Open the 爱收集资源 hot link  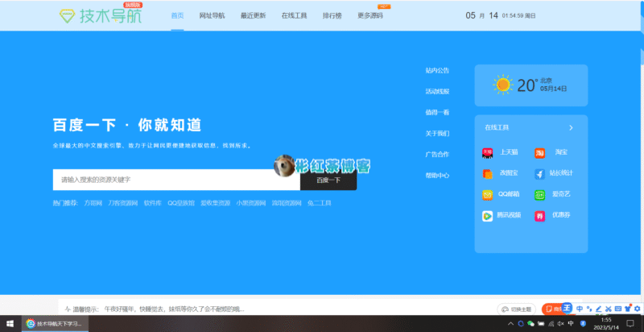point(215,203)
